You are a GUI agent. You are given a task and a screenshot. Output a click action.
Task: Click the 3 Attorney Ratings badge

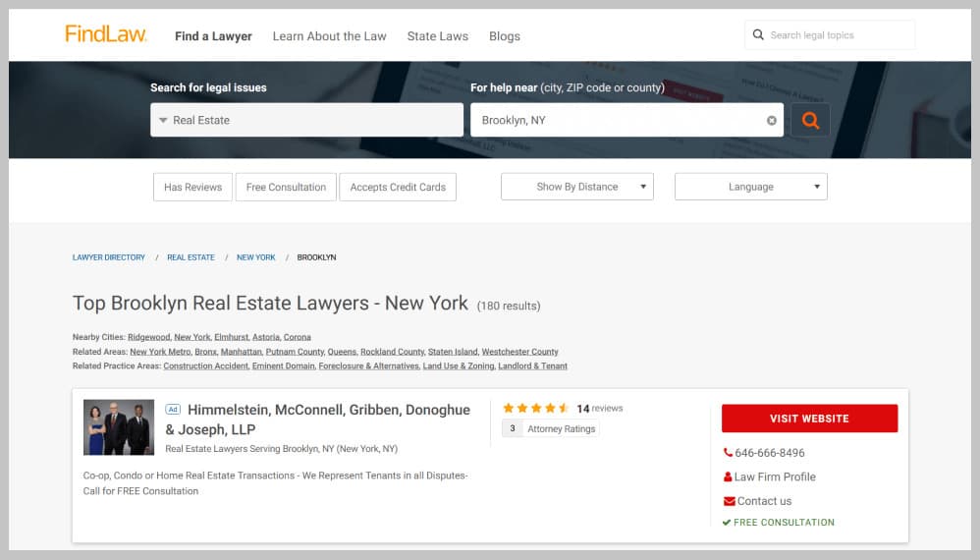[x=551, y=428]
